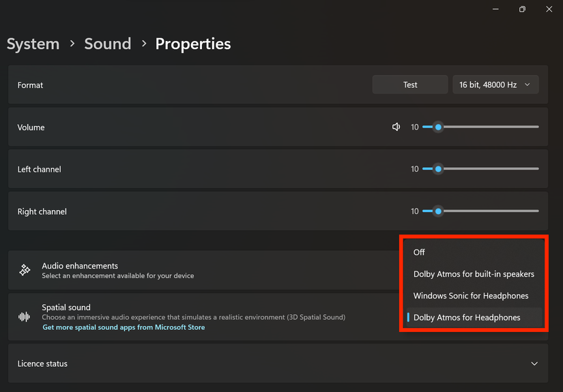Choose Dolby Atmos for built-in speakers
563x392 pixels.
coord(474,274)
